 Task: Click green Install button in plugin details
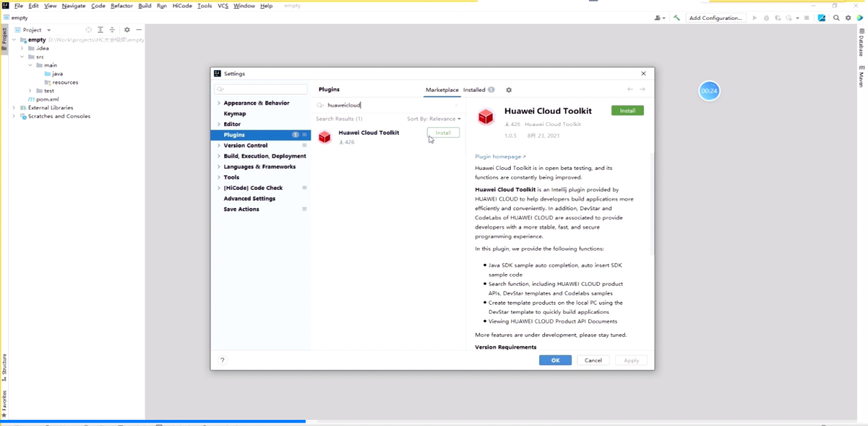[627, 110]
